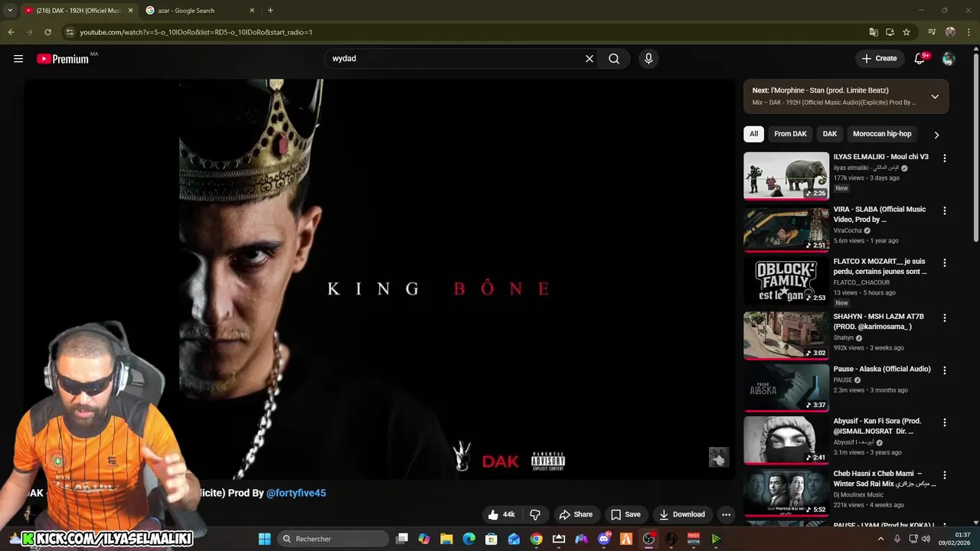This screenshot has width=980, height=551.
Task: Click channel watermark on video player
Action: coord(718,457)
